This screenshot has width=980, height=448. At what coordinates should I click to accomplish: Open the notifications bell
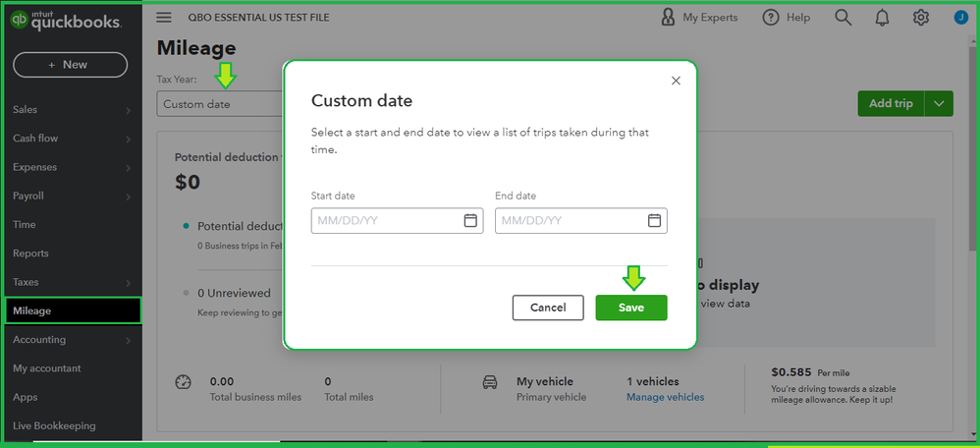click(882, 17)
